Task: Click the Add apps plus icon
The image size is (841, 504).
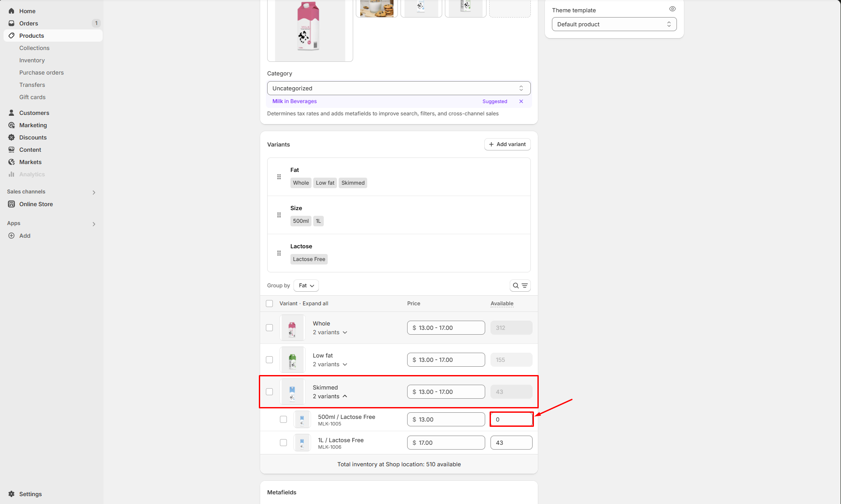Action: 11,236
